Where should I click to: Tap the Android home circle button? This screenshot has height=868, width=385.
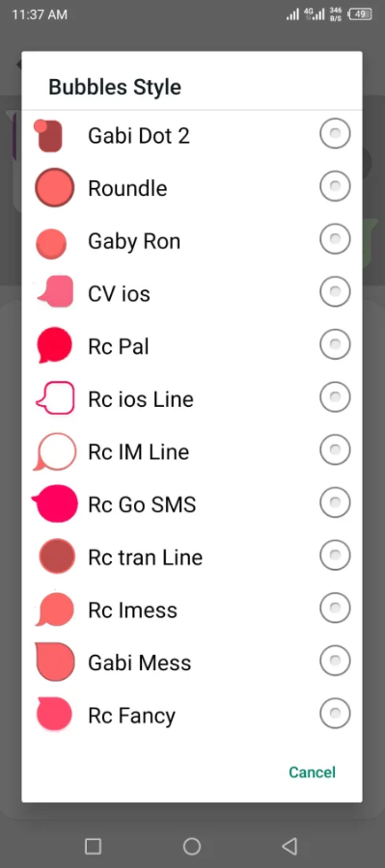192,846
